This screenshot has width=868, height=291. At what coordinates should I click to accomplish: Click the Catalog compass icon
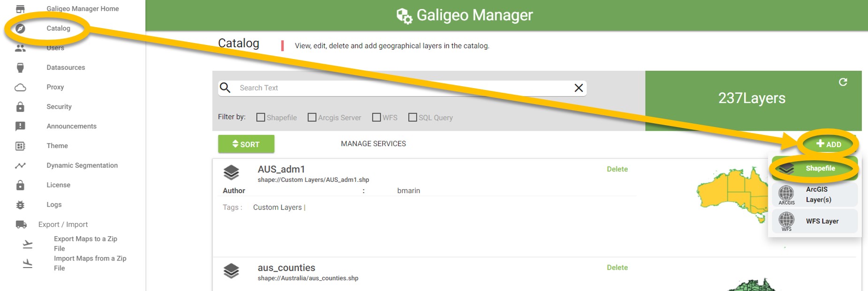point(20,29)
